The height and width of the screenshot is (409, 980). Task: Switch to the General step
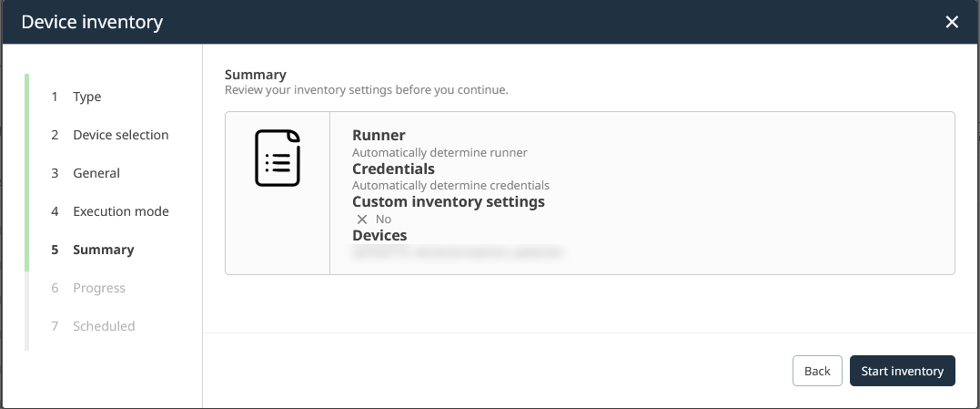(x=96, y=173)
